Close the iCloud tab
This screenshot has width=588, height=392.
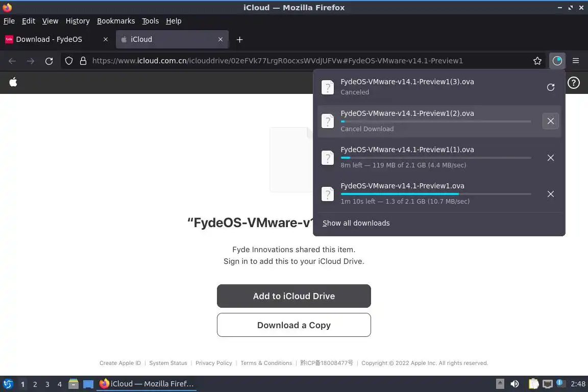(220, 39)
